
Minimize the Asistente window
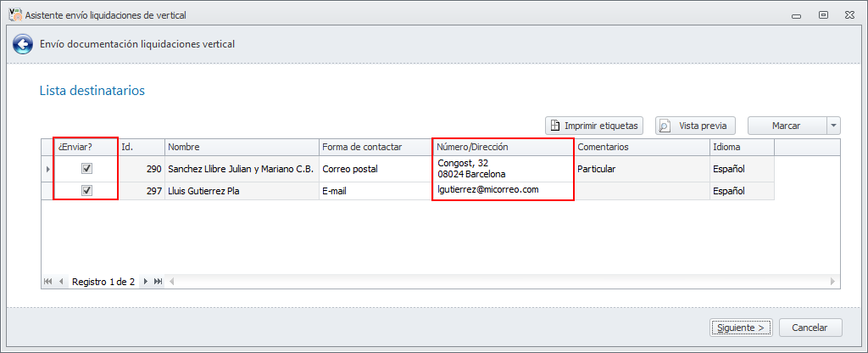[x=797, y=16]
